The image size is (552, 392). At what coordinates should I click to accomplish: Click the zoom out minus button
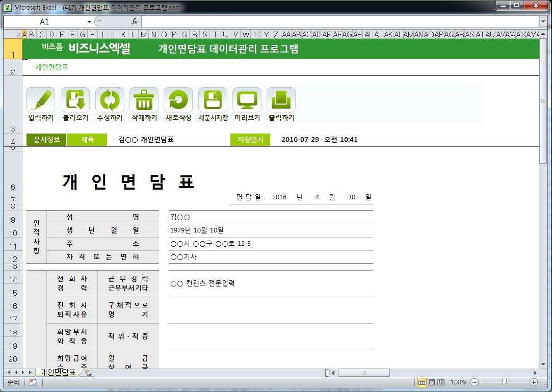pos(475,382)
